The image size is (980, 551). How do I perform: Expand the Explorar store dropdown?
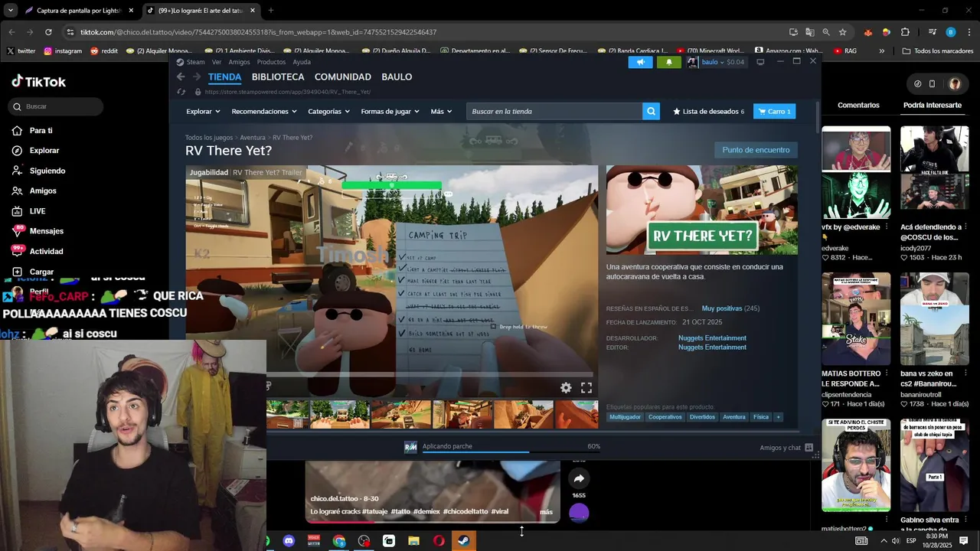[203, 112]
